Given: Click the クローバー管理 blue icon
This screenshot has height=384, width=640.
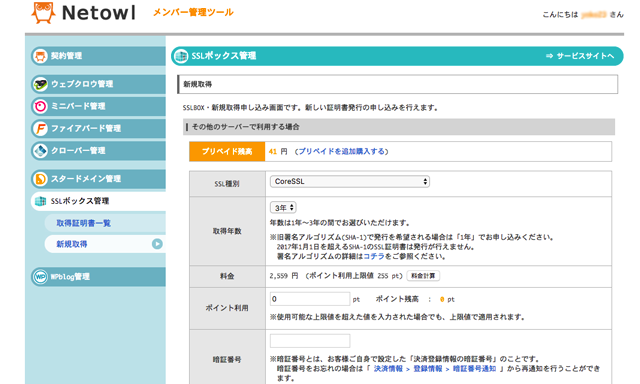Looking at the screenshot, I should 40,151.
